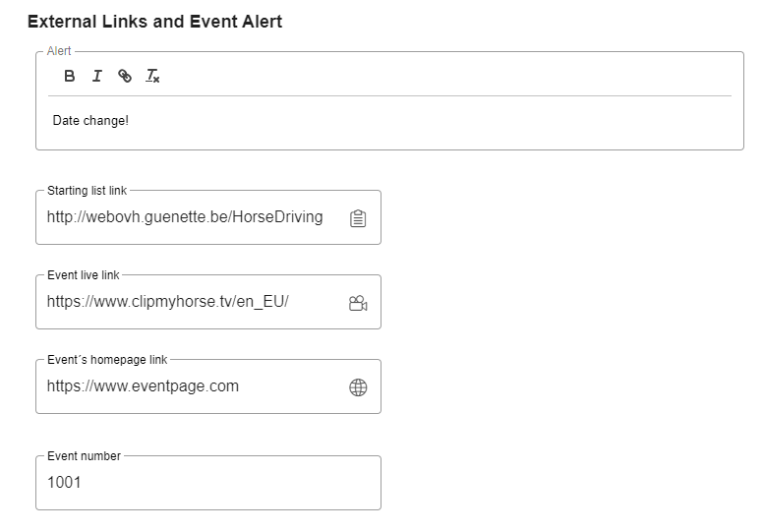Click the 1001 event number value

coord(64,483)
